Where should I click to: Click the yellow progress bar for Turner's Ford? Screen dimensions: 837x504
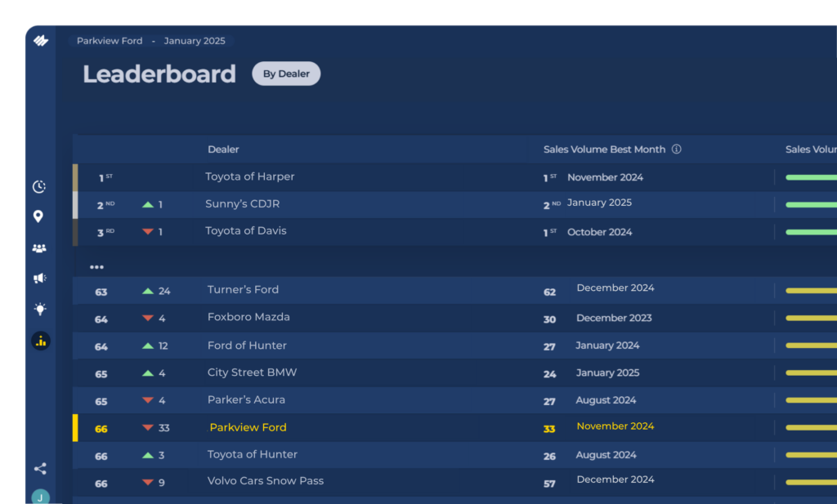click(812, 291)
